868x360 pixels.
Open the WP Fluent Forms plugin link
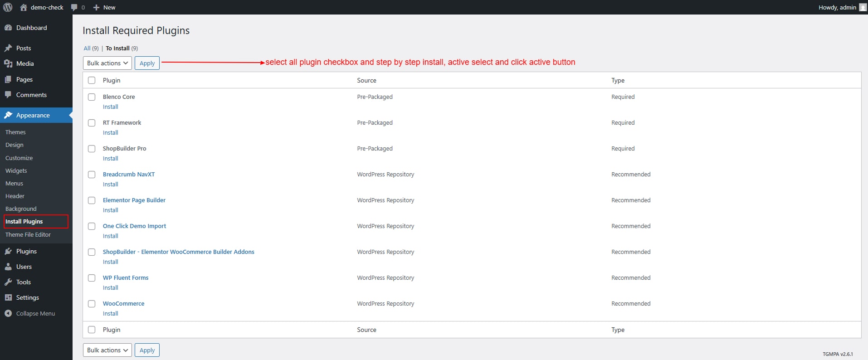pos(126,278)
